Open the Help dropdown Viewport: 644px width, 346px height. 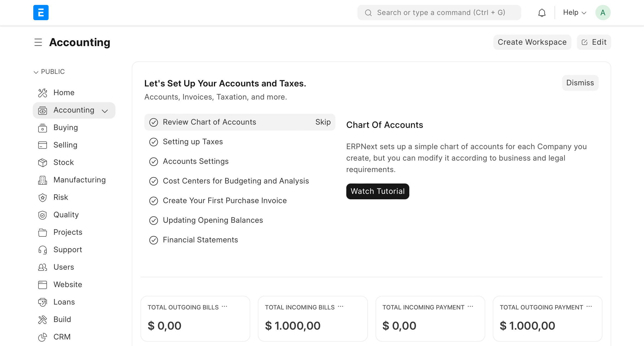coord(574,12)
